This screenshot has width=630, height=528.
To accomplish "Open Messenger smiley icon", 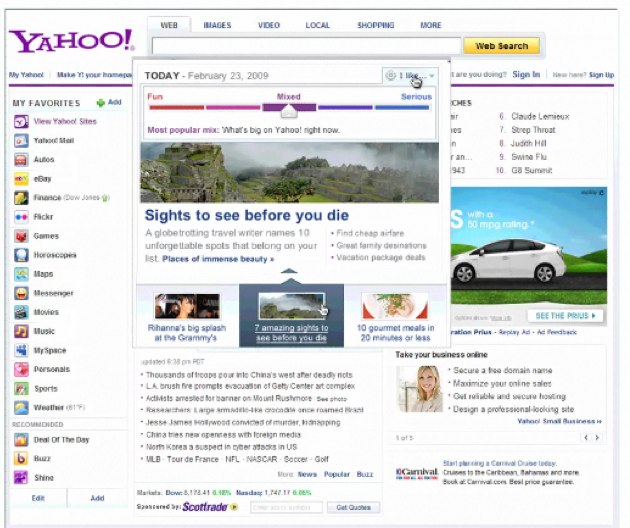I will click(x=21, y=293).
